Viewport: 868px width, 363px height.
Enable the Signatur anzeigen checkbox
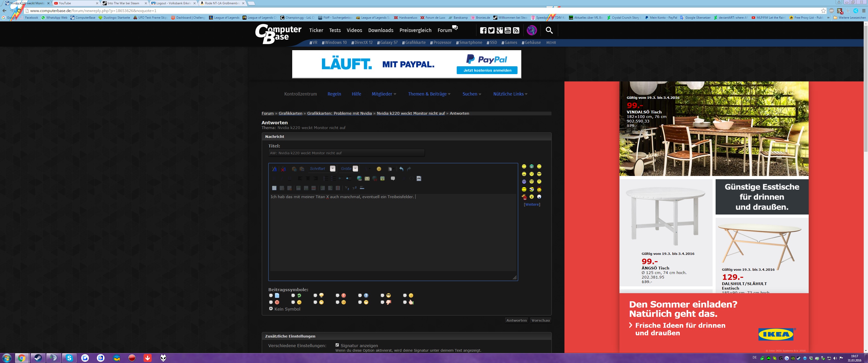[x=337, y=345]
